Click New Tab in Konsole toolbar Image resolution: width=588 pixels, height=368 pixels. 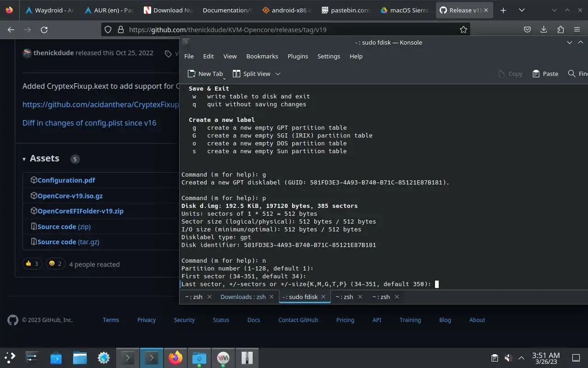coord(205,74)
